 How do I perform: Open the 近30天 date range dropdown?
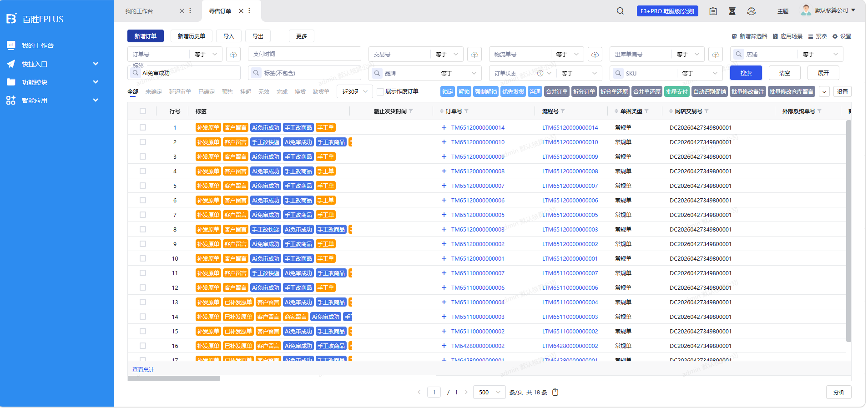point(355,91)
